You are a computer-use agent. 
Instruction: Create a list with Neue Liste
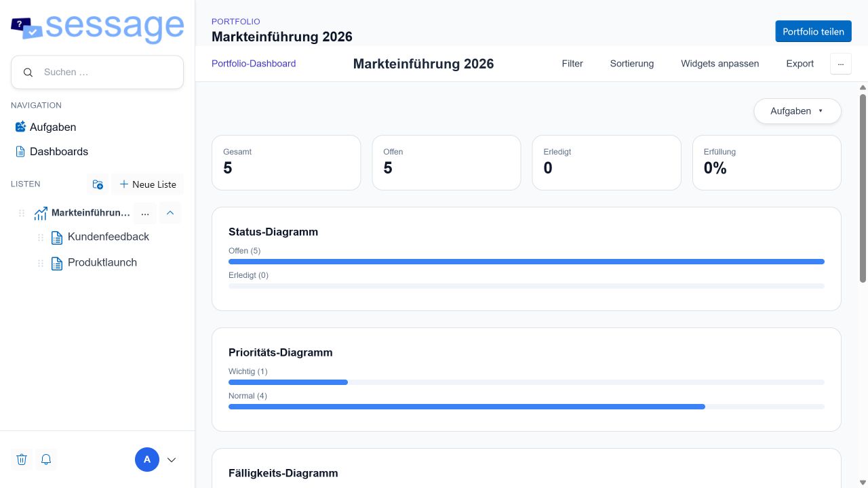click(147, 184)
